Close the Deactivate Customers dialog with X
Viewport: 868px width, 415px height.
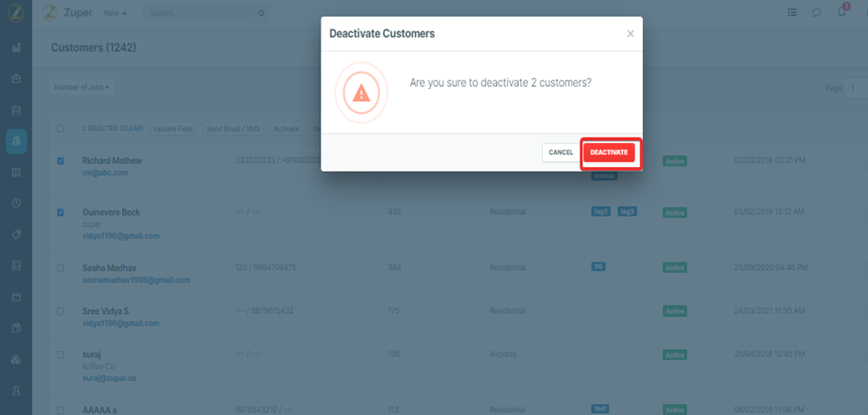coord(630,34)
